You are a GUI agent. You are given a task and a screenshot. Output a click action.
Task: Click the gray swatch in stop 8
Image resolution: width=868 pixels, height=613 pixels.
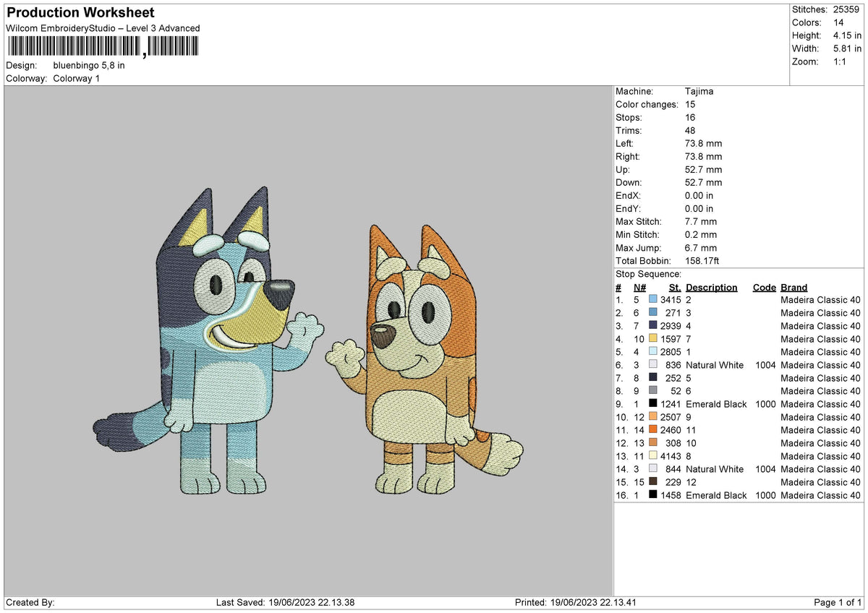click(x=653, y=391)
